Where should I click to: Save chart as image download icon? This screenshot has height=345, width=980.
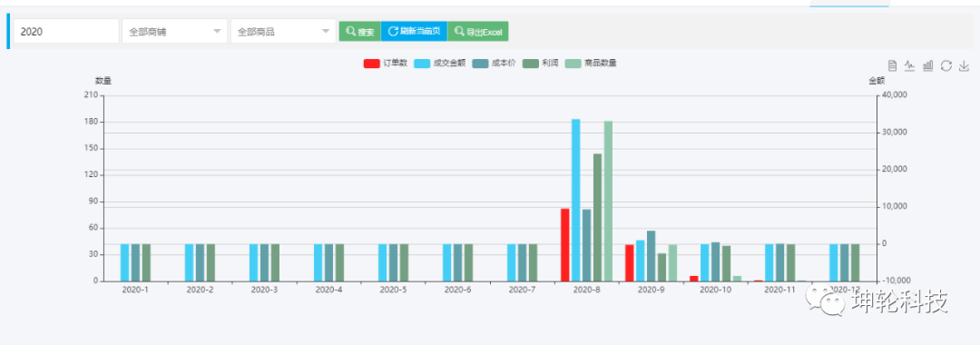pos(964,65)
